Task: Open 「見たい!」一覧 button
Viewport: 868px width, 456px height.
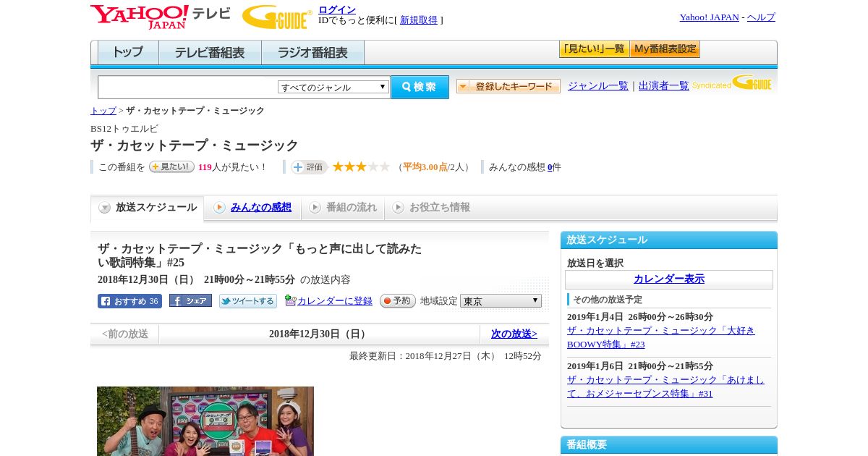Action: click(x=594, y=49)
